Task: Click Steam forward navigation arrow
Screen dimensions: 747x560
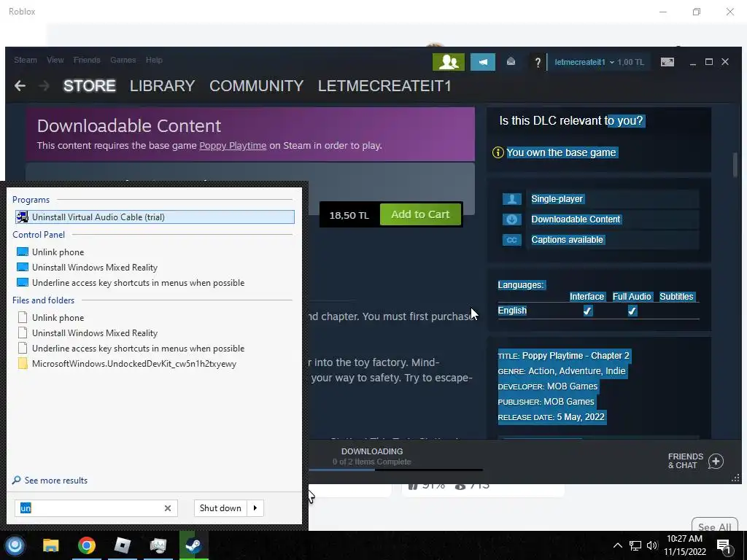Action: pyautogui.click(x=44, y=86)
